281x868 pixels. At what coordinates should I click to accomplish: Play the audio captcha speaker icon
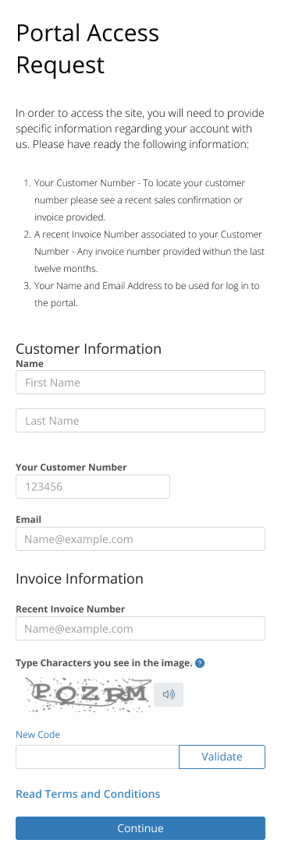pyautogui.click(x=169, y=694)
